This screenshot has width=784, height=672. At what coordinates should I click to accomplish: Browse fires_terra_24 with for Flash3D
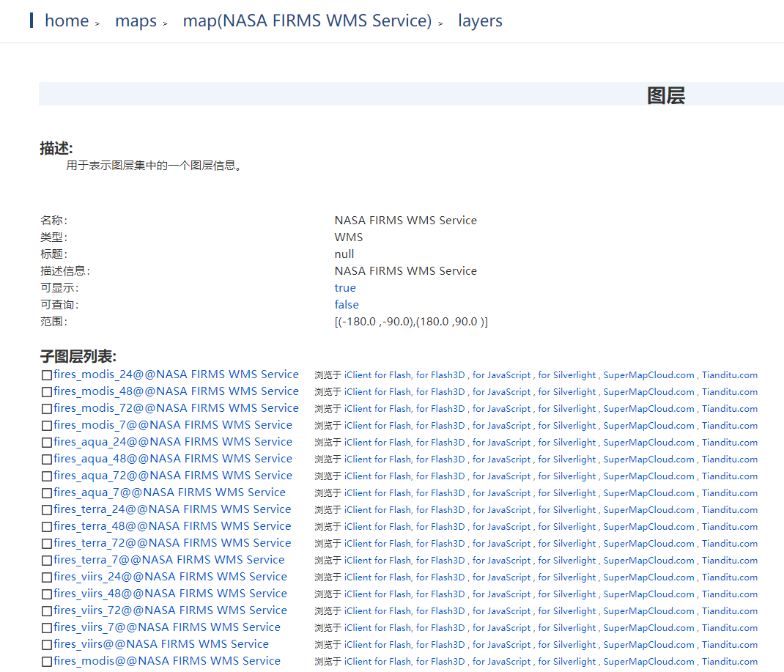click(x=440, y=510)
